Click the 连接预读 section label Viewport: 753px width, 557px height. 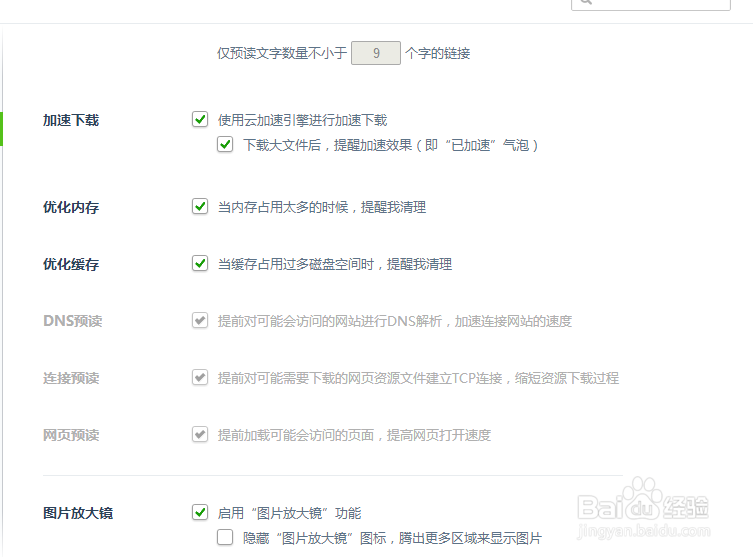click(71, 378)
